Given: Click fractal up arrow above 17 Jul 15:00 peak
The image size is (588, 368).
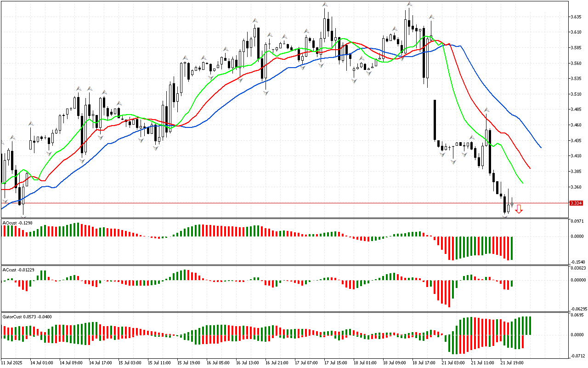Looking at the screenshot, I should pos(325,4).
